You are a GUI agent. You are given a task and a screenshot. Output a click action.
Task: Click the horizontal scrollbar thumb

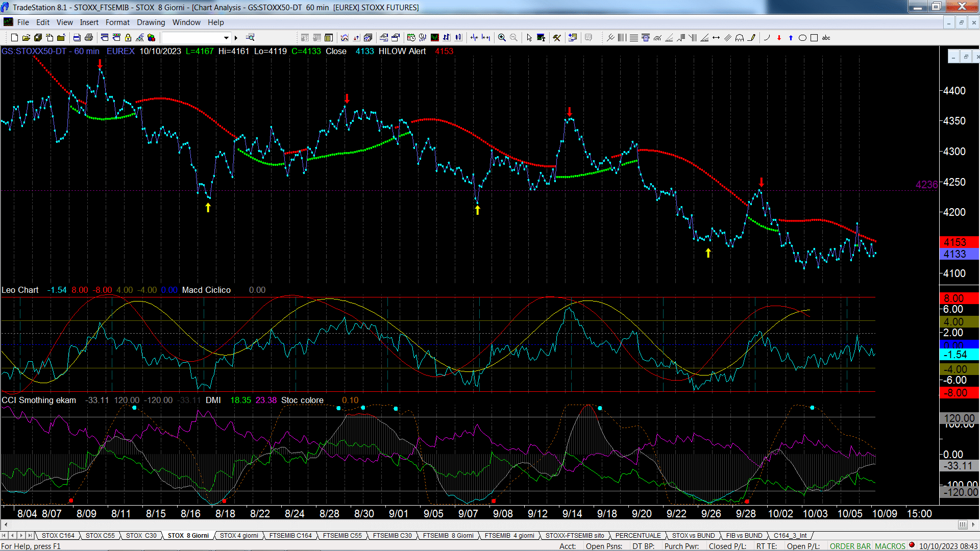(x=963, y=524)
